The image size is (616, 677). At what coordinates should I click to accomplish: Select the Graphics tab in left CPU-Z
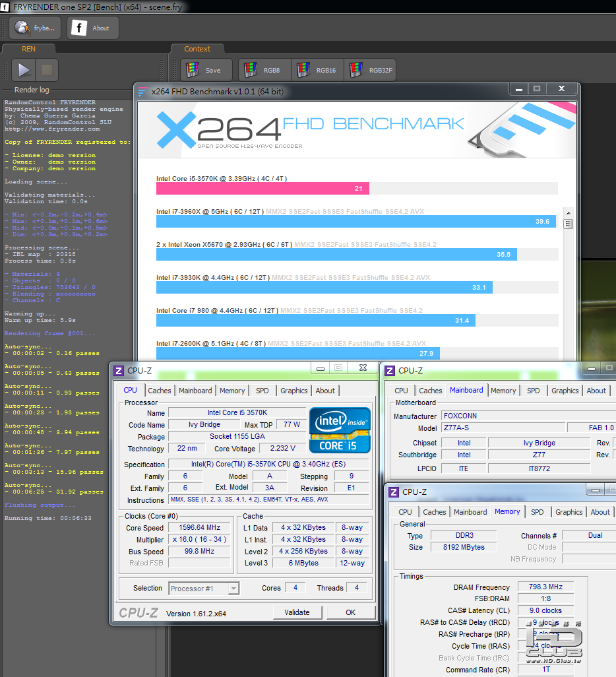(x=294, y=391)
